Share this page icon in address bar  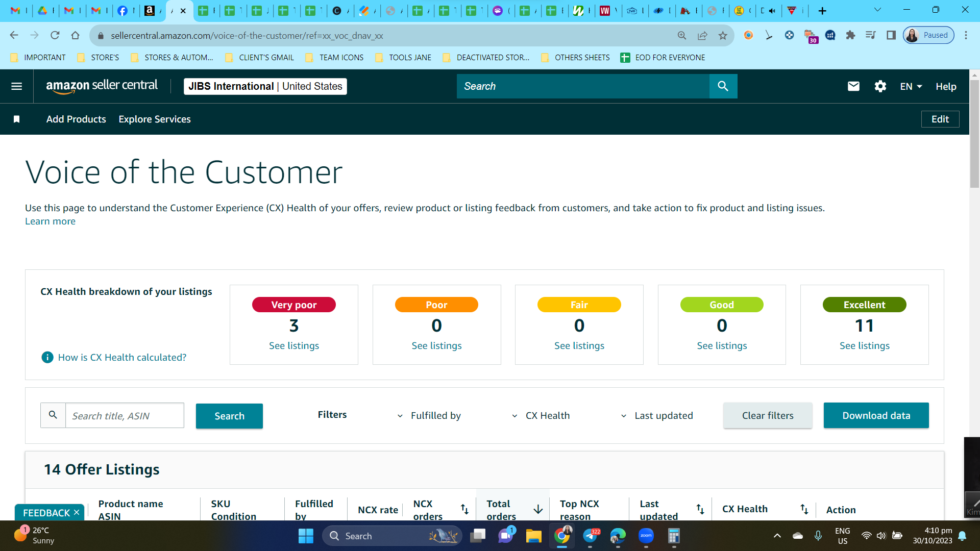(x=702, y=35)
